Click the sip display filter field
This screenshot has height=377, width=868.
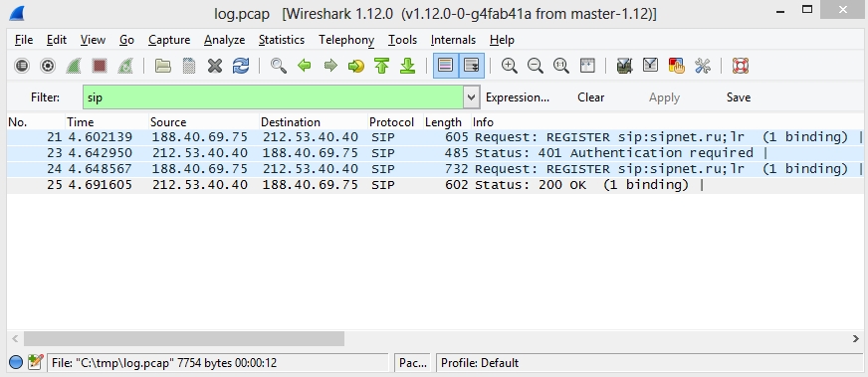point(274,97)
